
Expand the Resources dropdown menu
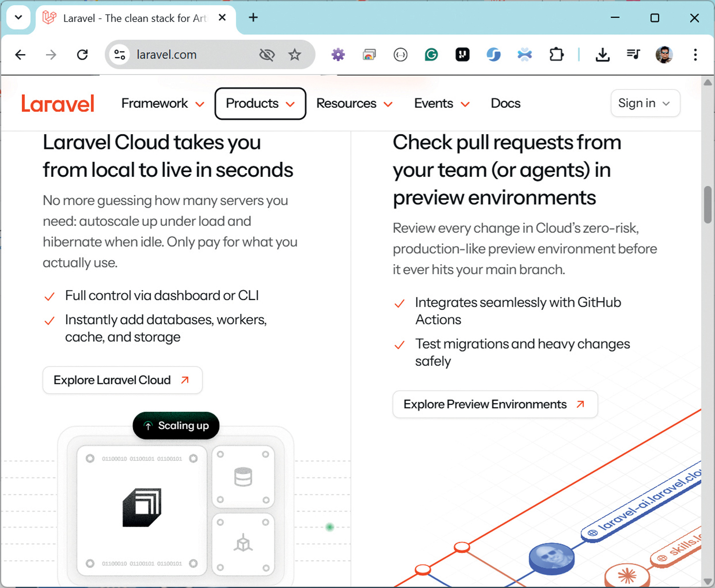355,103
